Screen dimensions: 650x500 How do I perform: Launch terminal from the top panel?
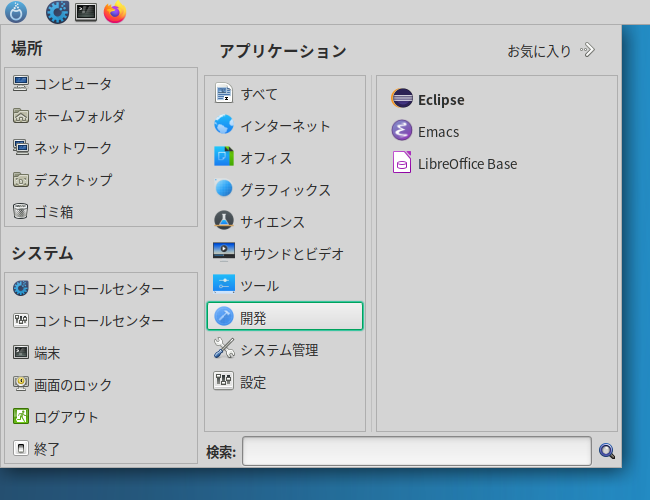(x=86, y=12)
